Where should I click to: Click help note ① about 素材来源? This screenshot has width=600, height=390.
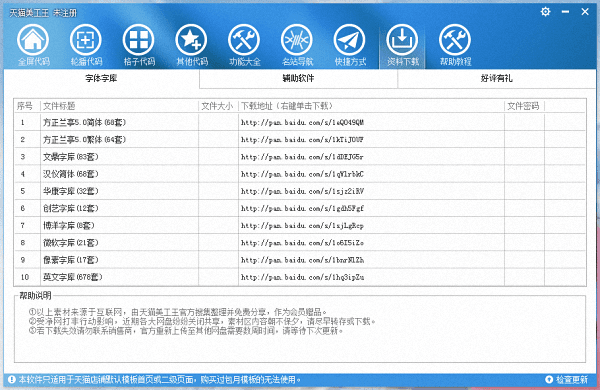178,312
